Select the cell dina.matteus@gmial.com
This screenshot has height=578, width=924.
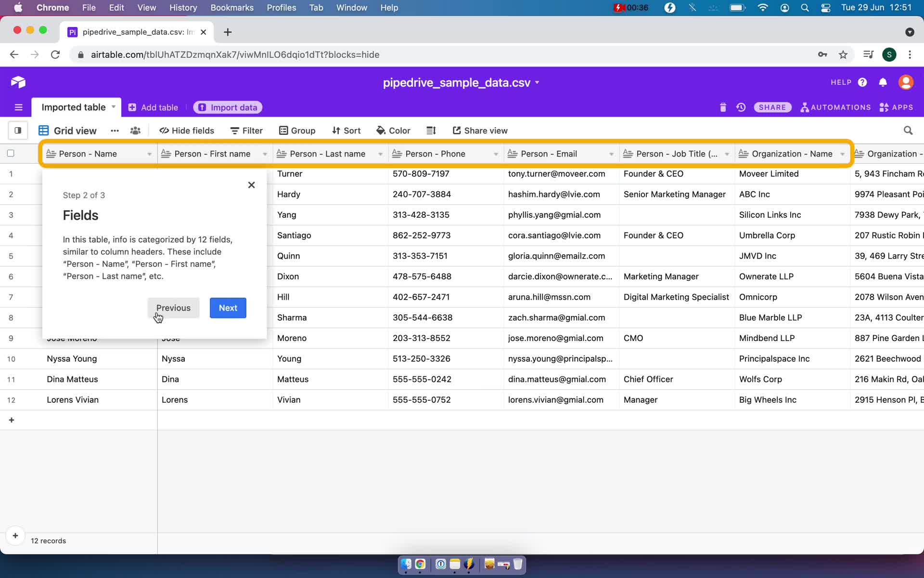click(562, 380)
